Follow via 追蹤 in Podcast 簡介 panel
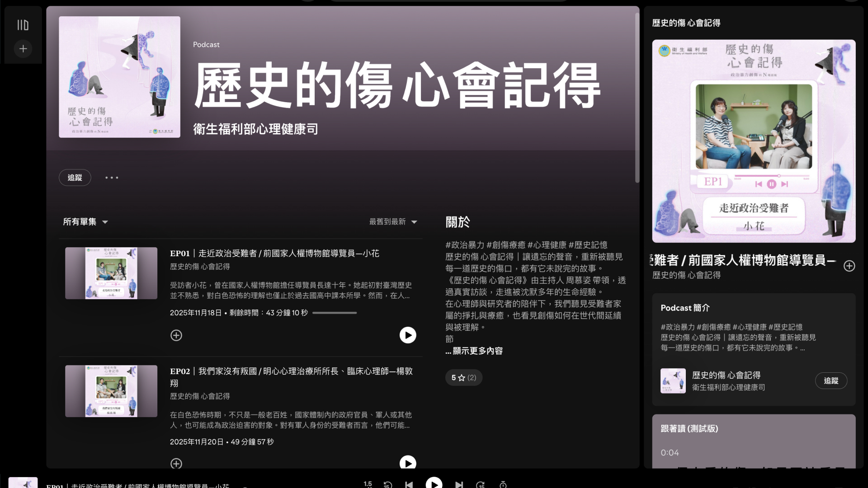The image size is (868, 488). coord(831,380)
